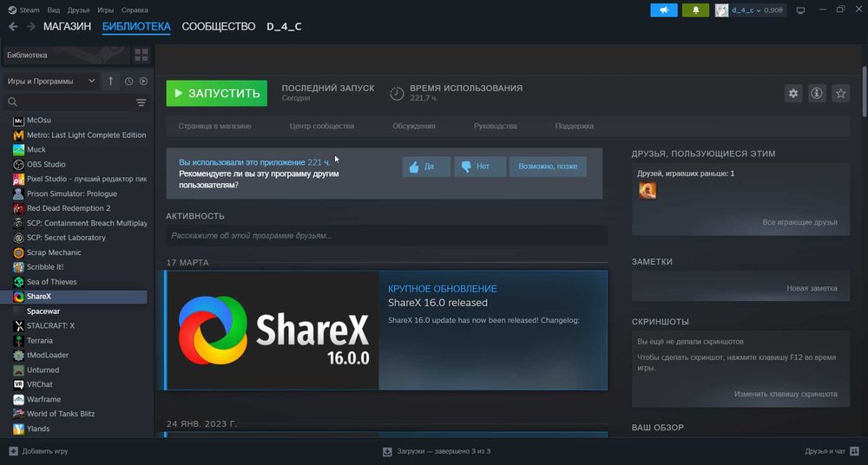Screen dimensions: 868x465
Task: Switch to Big Picture mode monitor icon
Action: [800, 10]
